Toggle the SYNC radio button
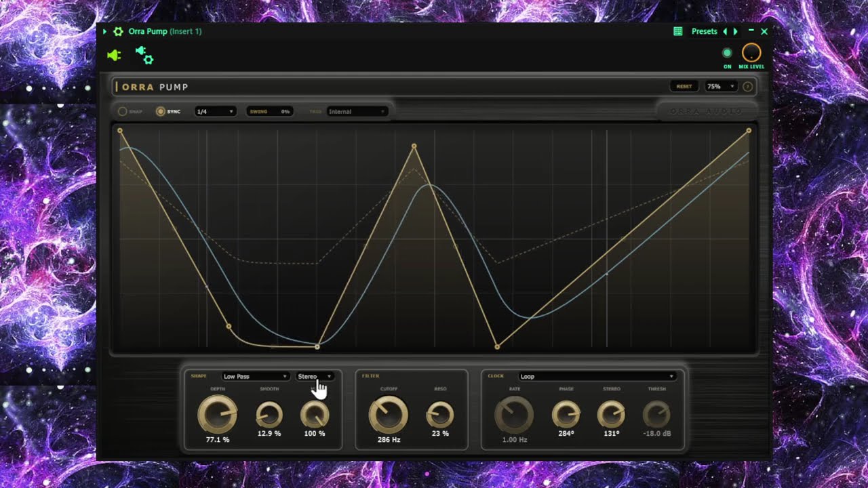868x488 pixels. (x=161, y=111)
